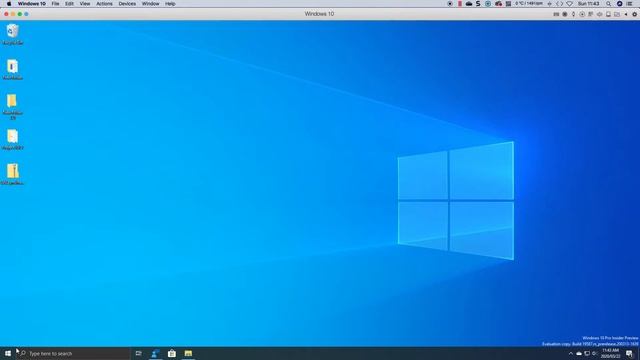Open the Window menu
Viewport: 640px width, 360px height.
(x=151, y=4)
